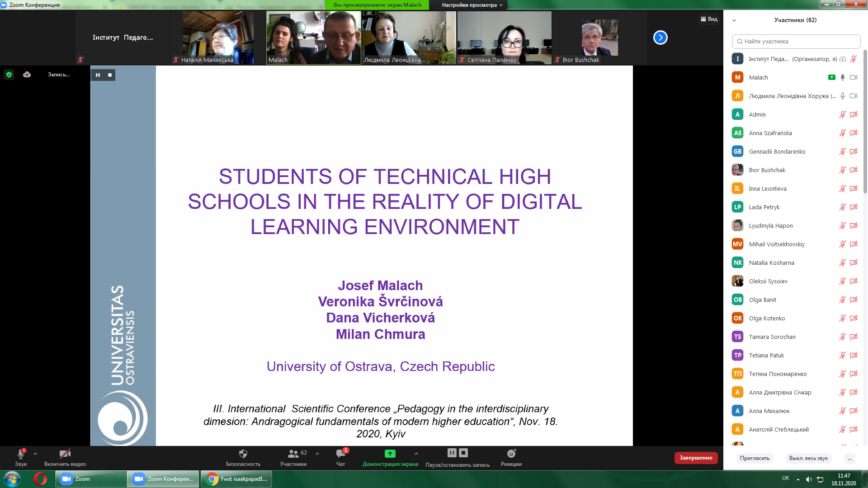This screenshot has width=868, height=488.
Task: Click the red Завершение button
Action: pyautogui.click(x=696, y=458)
